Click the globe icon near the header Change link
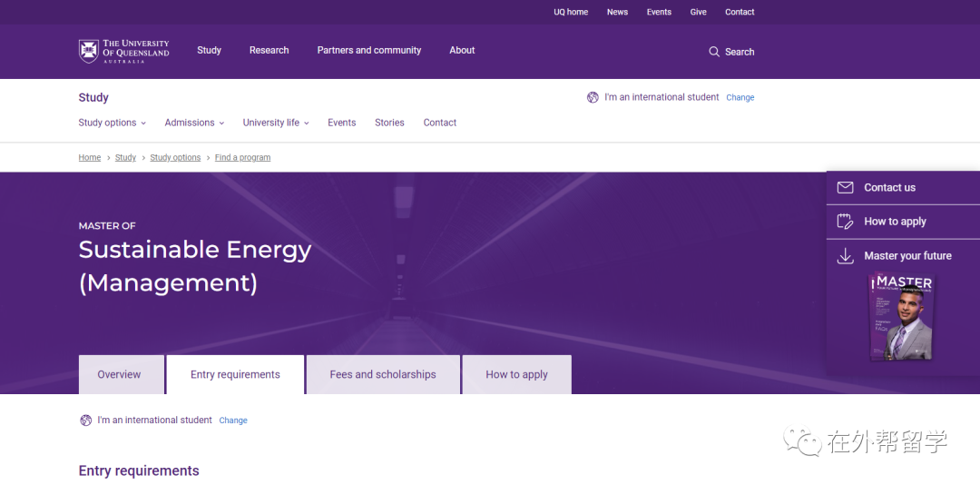 tap(593, 97)
